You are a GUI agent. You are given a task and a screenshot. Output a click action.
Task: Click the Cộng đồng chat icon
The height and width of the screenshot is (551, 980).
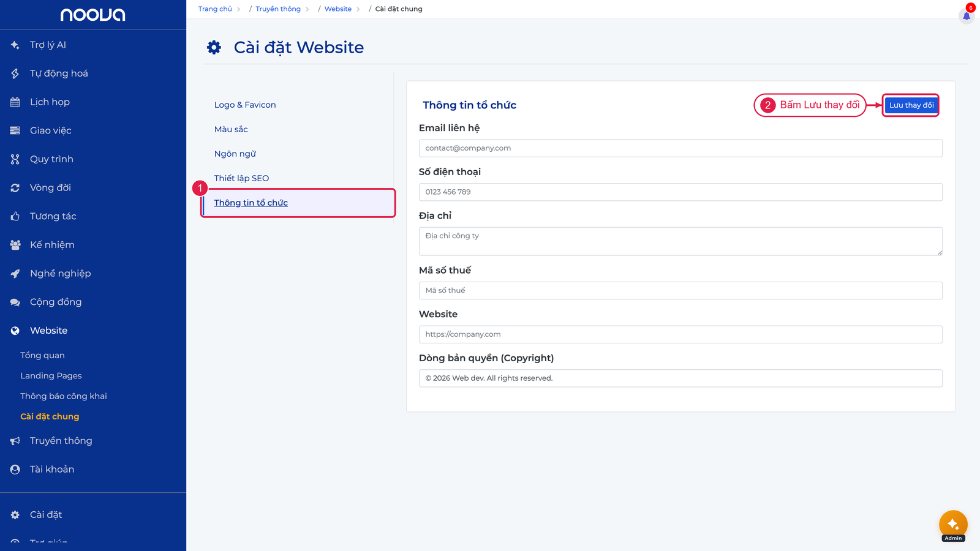[15, 302]
